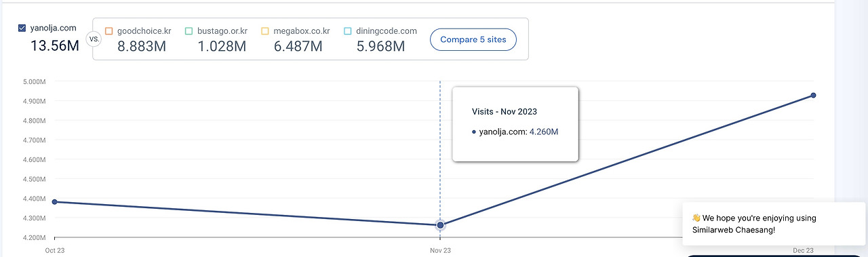Click the waving hand emoji in popup
The width and height of the screenshot is (868, 257).
click(x=696, y=218)
